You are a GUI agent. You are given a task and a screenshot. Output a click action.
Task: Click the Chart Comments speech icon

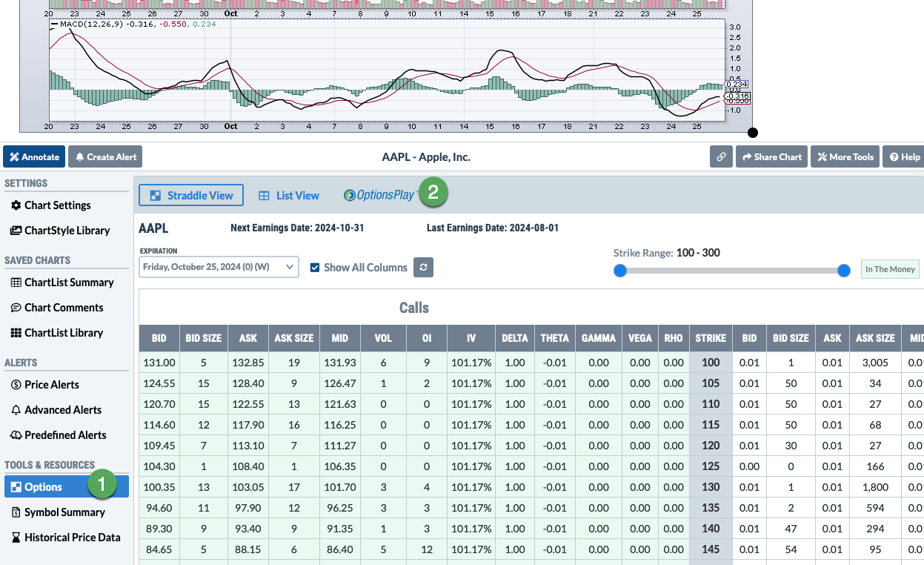click(16, 308)
